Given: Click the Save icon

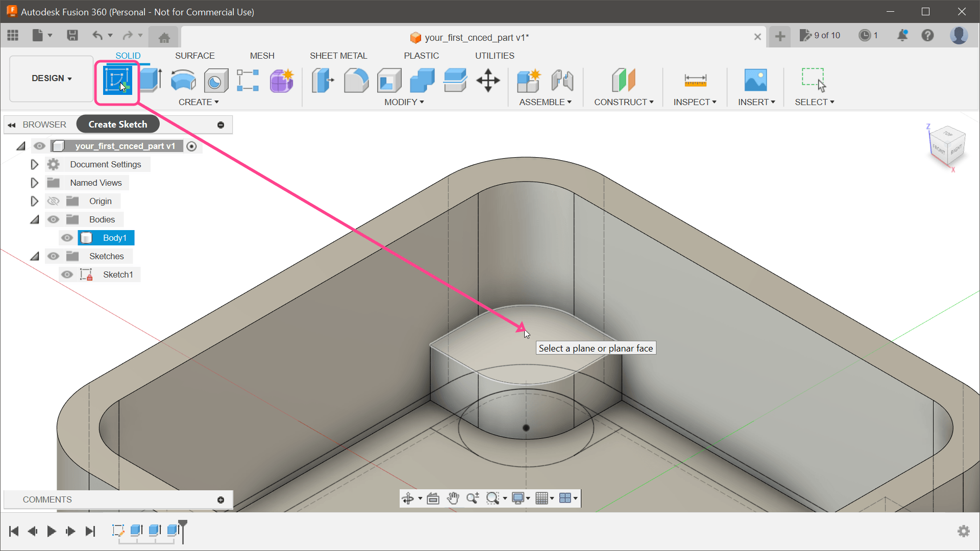Looking at the screenshot, I should point(72,35).
